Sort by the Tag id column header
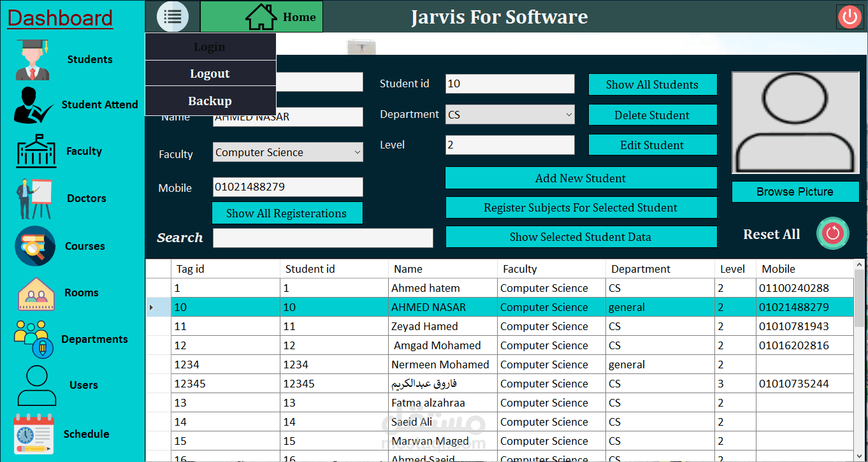868x462 pixels. (x=226, y=269)
